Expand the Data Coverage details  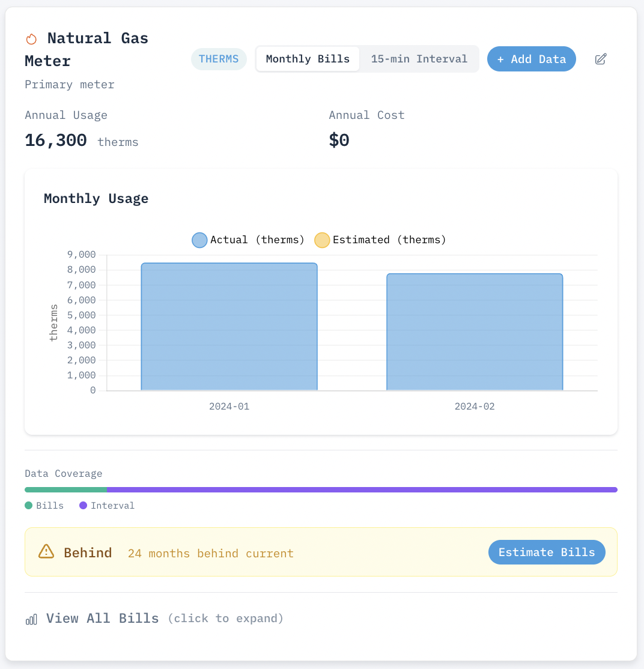coord(64,473)
